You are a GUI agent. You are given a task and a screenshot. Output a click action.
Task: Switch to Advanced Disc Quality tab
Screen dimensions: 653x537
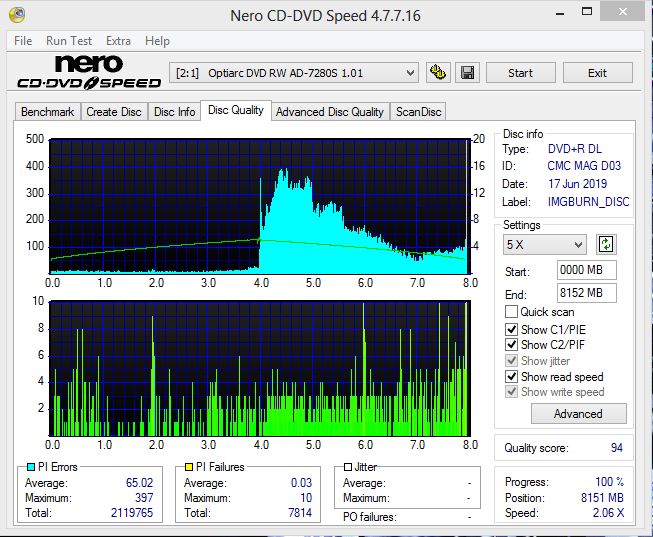coord(330,112)
